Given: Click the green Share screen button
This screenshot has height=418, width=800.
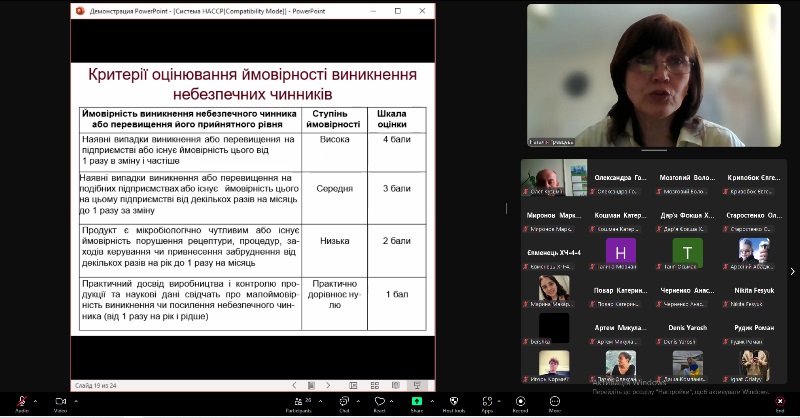Looking at the screenshot, I should [x=417, y=404].
